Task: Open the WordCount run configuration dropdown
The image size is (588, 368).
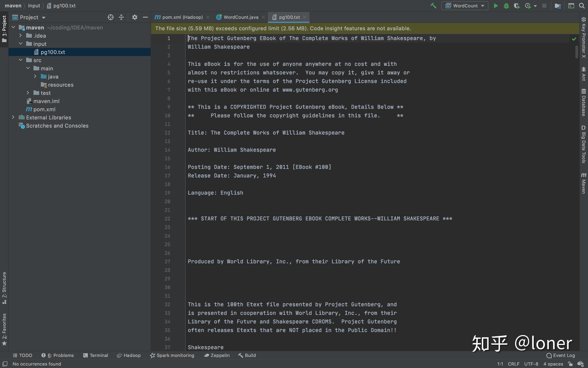Action: pyautogui.click(x=465, y=6)
